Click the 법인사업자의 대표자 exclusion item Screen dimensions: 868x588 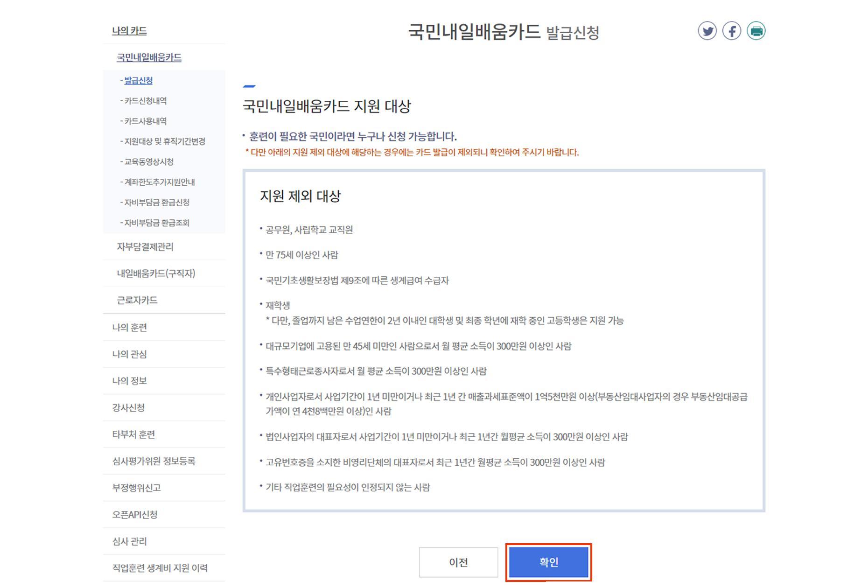[447, 437]
